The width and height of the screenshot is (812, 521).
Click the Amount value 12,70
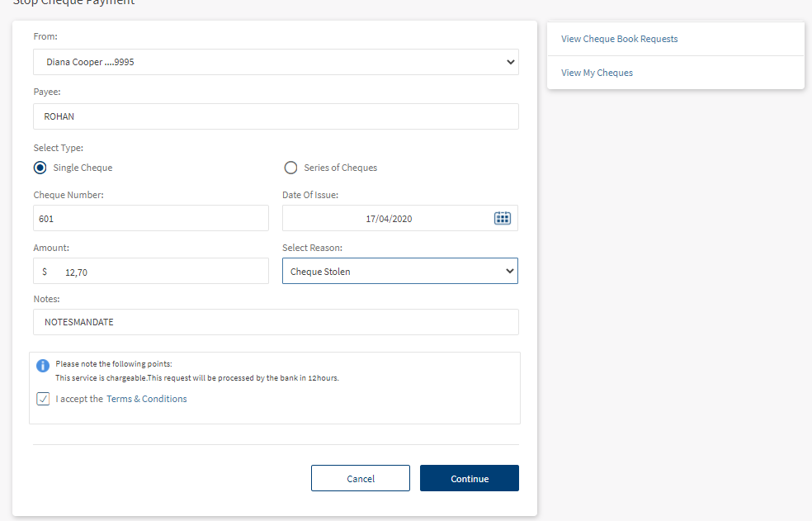pos(76,272)
